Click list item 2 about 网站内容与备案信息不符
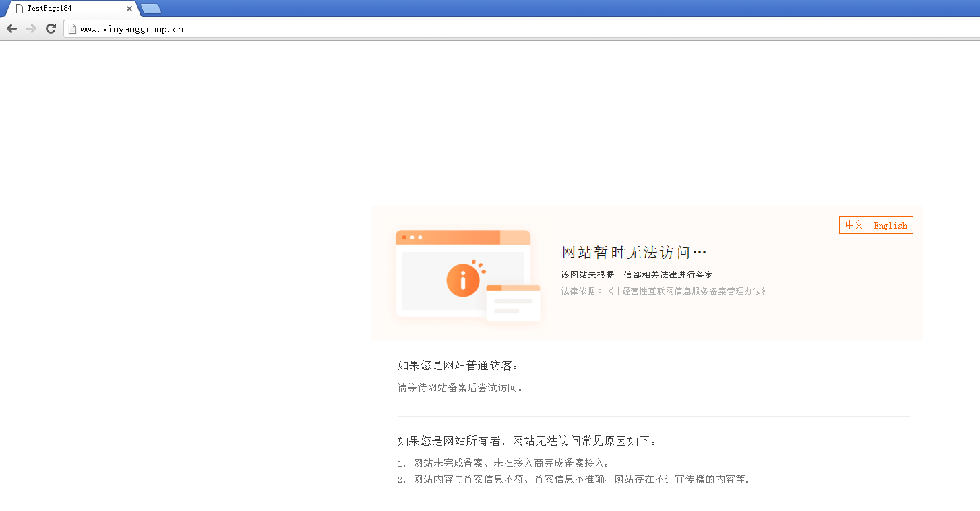The width and height of the screenshot is (980, 511). [581, 480]
